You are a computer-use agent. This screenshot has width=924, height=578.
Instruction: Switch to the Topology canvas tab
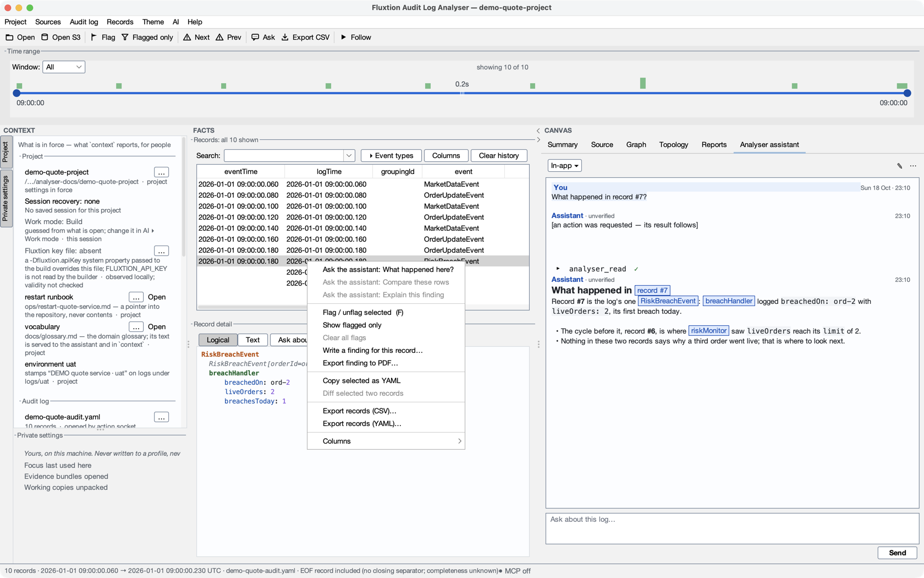pyautogui.click(x=674, y=145)
